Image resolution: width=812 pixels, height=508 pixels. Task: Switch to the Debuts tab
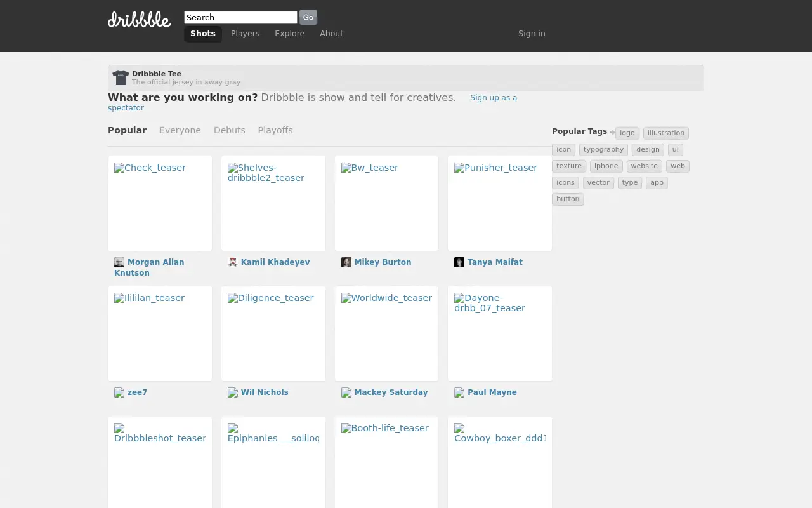[x=230, y=130]
